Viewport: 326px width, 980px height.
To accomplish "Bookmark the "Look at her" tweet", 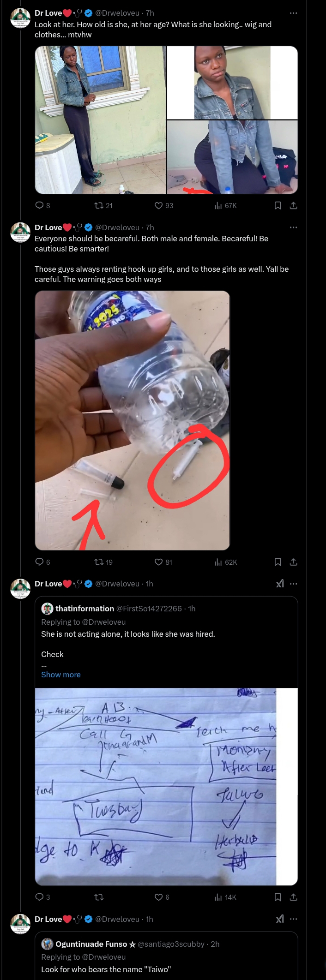I will click(278, 205).
